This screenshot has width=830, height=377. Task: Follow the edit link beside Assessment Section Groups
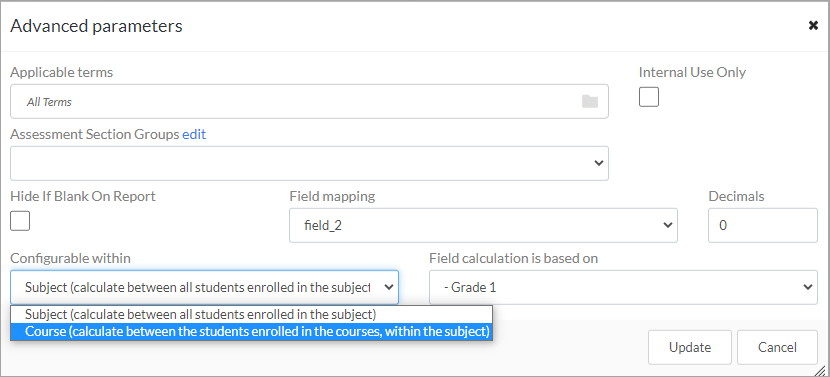pos(194,134)
